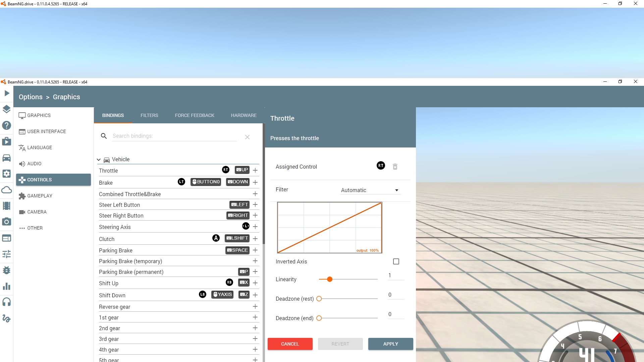Add binding for Combined Throttle&Brake

point(255,194)
